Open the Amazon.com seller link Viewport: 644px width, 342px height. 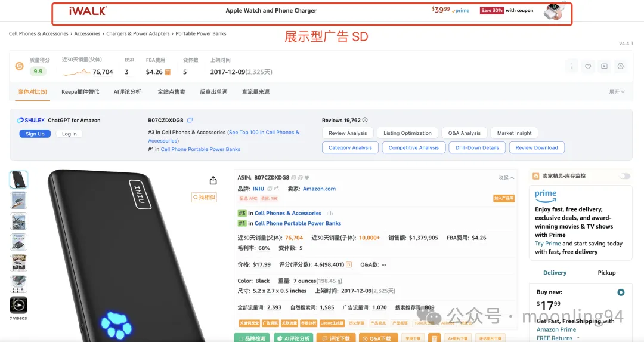pyautogui.click(x=319, y=189)
